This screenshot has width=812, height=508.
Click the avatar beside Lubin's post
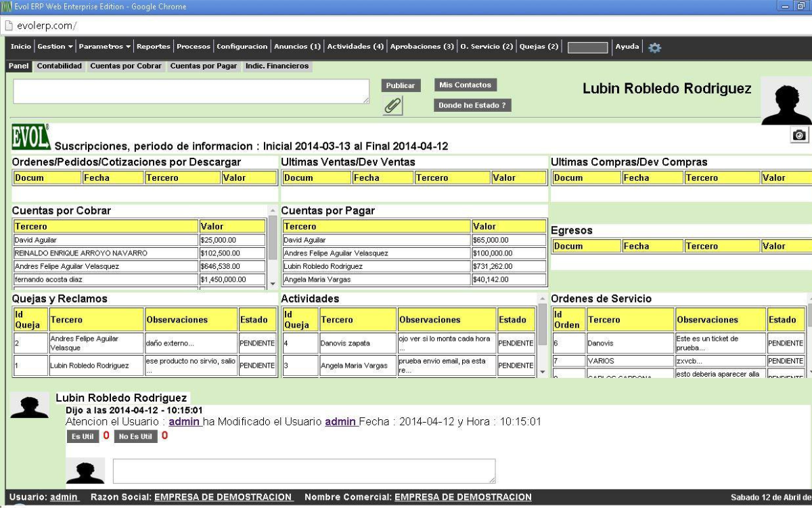(29, 407)
